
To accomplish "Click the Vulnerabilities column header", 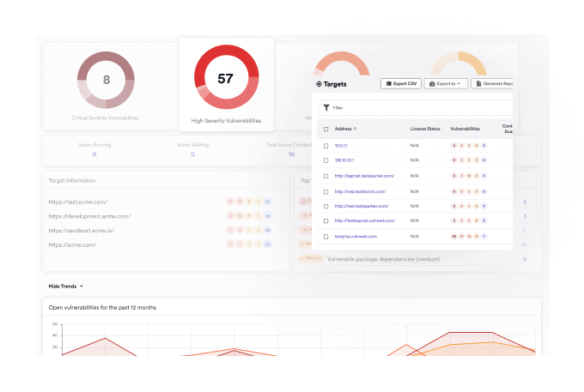I will click(x=465, y=129).
